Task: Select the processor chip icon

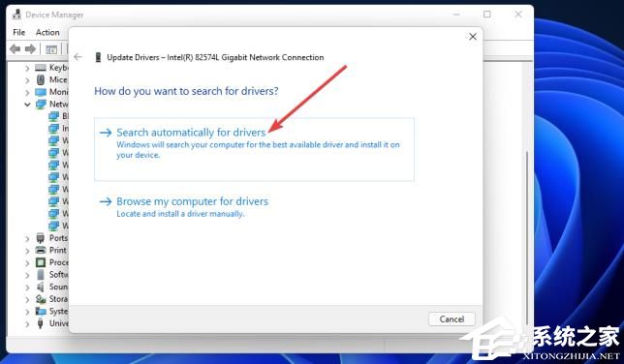Action: tap(41, 262)
